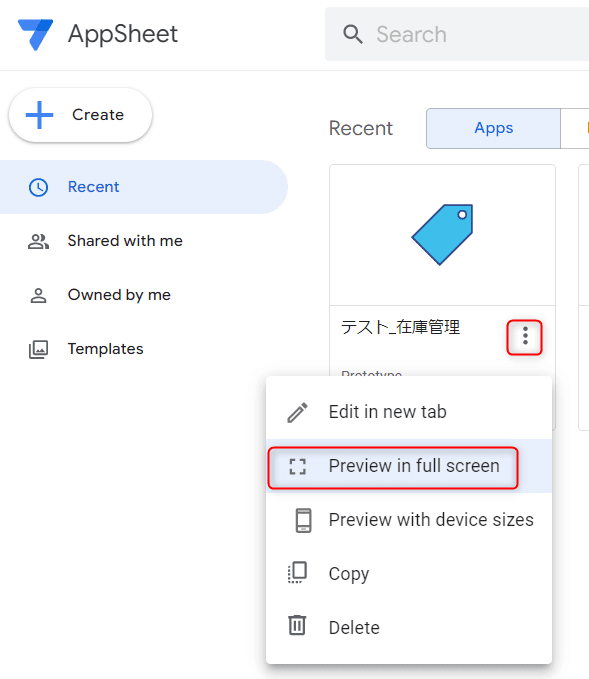The height and width of the screenshot is (679, 589).
Task: Click the phone device icon
Action: 303,521
